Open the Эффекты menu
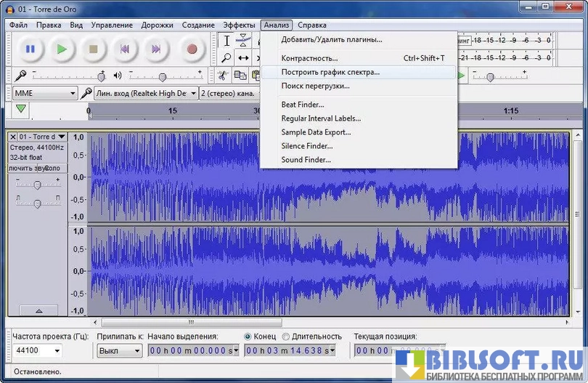The width and height of the screenshot is (588, 383). tap(238, 25)
